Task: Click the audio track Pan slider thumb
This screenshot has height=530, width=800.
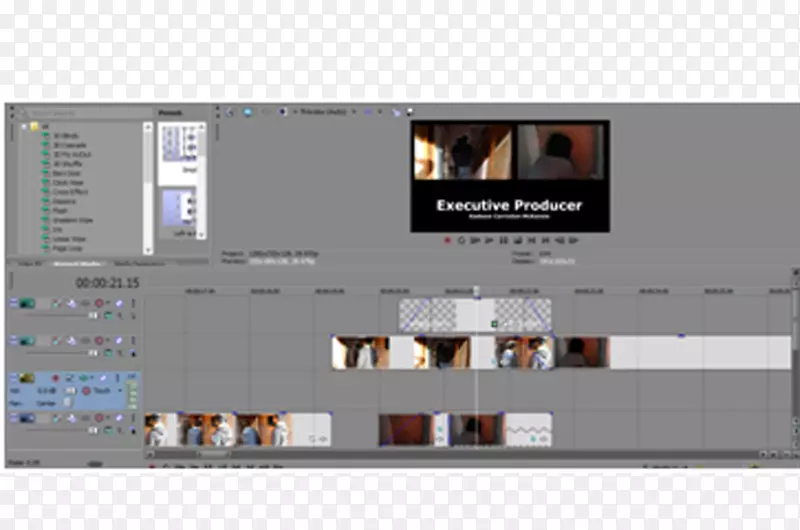Action: pyautogui.click(x=68, y=403)
